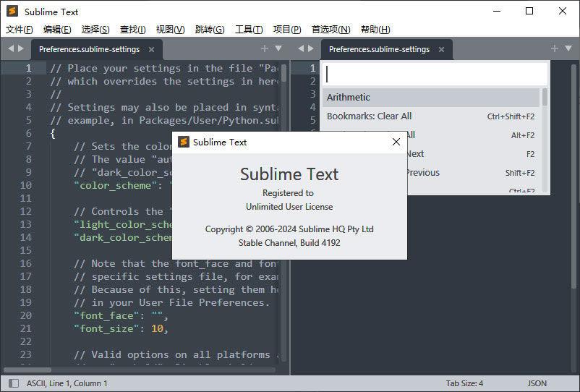Click the "color_scheme" key on line 10
The width and height of the screenshot is (580, 392).
coord(116,185)
